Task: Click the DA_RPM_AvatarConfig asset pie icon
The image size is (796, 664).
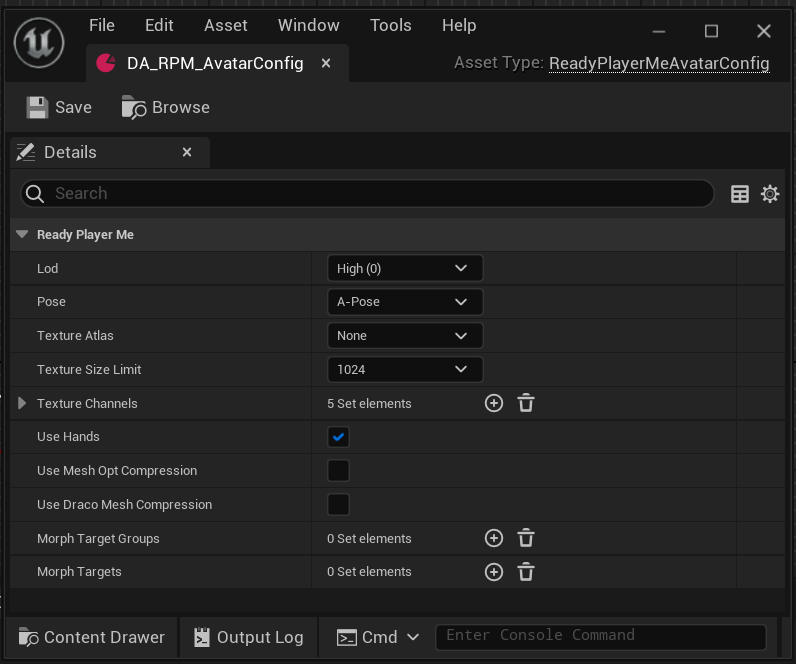Action: (106, 63)
